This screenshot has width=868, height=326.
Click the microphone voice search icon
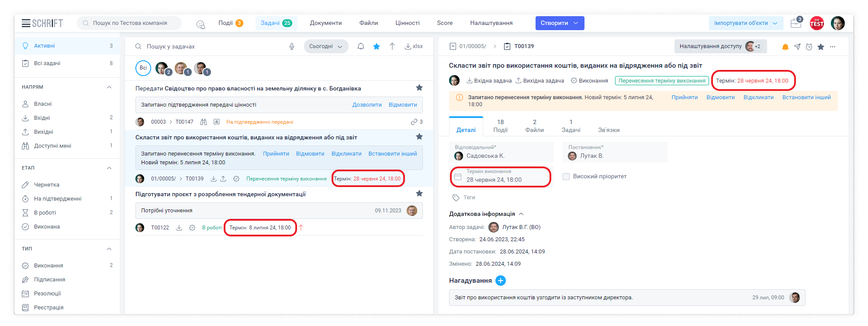292,46
